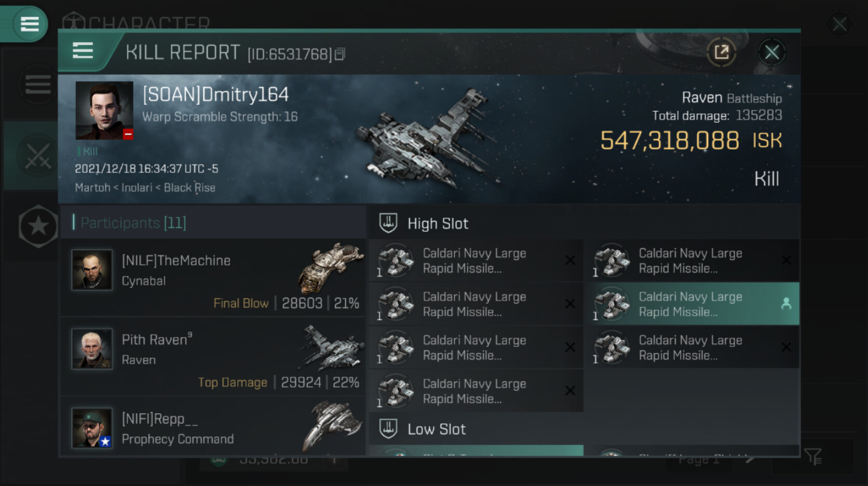868x486 pixels.
Task: Click the dimmed sidebar list menu icon
Action: click(x=38, y=84)
